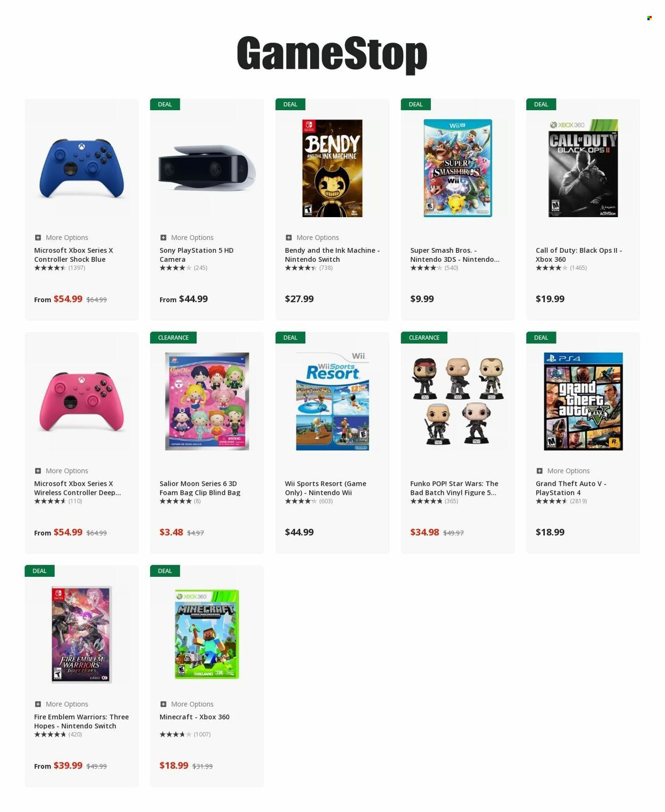Viewport: 665px width, 812px height.
Task: Click the small colored icon in top-right corner
Action: coord(649,18)
